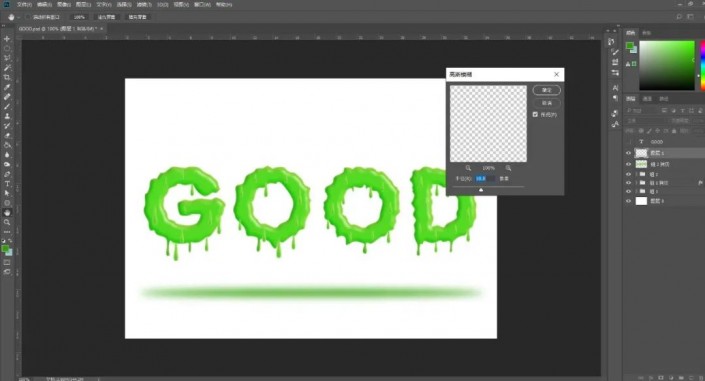Screen dimensions: 705x381
Task: Toggle the Preview checkbox in blur dialog
Action: coord(535,115)
